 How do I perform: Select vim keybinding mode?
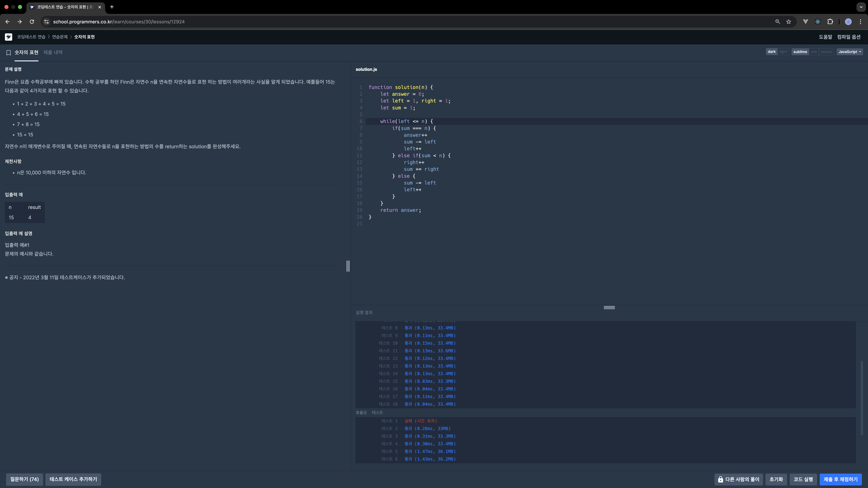814,52
